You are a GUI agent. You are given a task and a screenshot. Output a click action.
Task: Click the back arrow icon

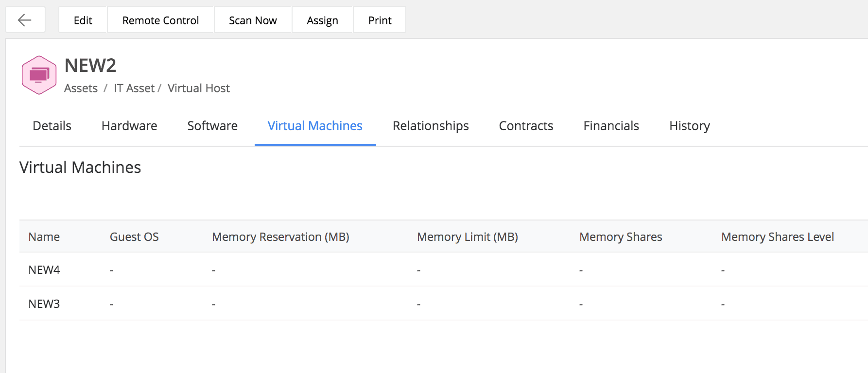(x=25, y=20)
